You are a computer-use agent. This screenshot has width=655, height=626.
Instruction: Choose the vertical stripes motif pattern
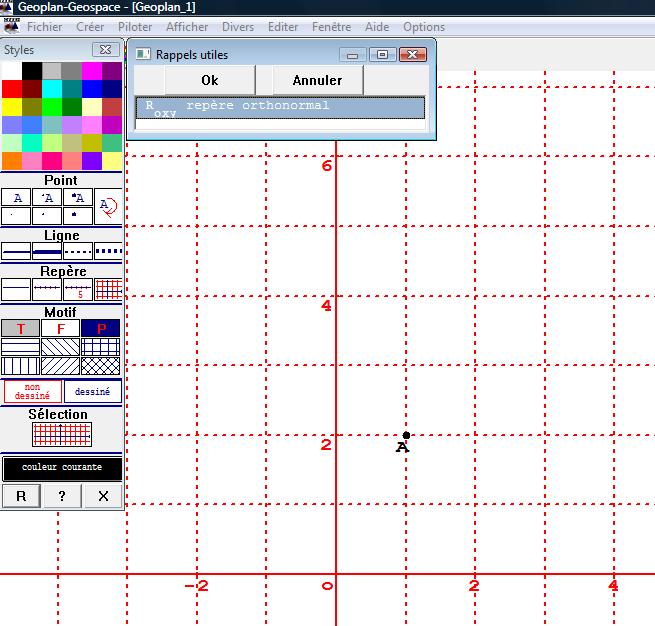click(21, 365)
